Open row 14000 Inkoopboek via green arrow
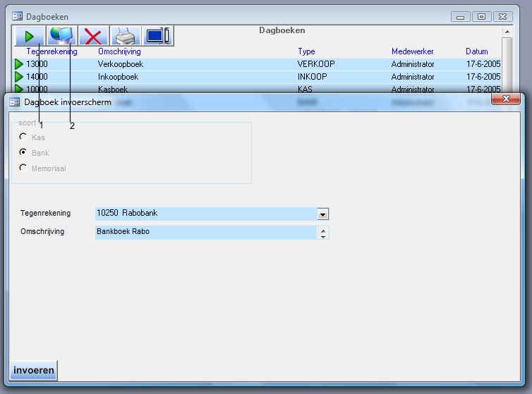 pyautogui.click(x=19, y=77)
